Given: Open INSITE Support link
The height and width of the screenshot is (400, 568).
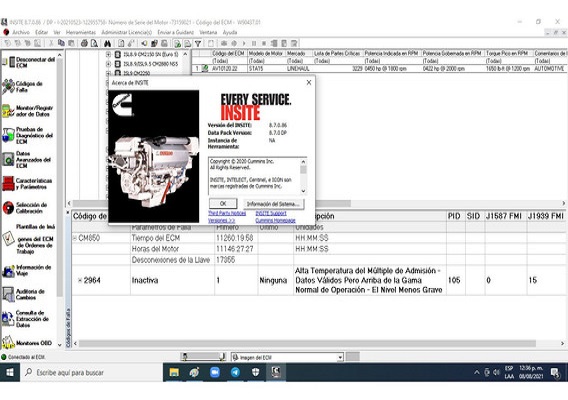Looking at the screenshot, I should pyautogui.click(x=271, y=213).
